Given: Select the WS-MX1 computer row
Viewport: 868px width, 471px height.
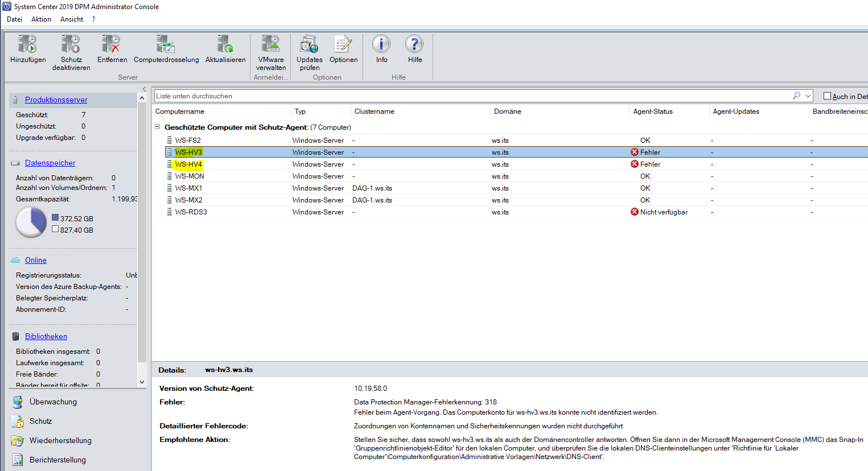Looking at the screenshot, I should 516,188.
